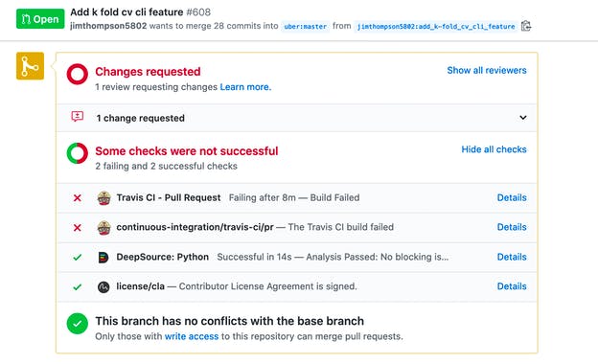Click 'Successful in 14s' status text

(254, 257)
